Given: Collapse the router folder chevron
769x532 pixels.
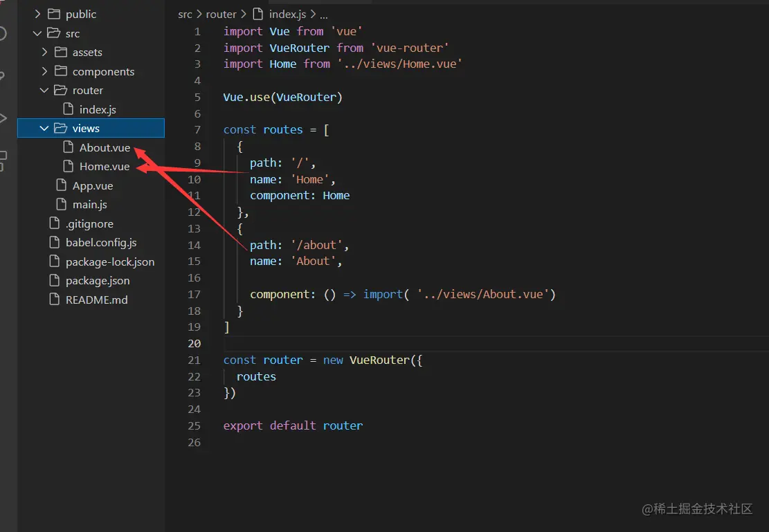Looking at the screenshot, I should tap(44, 90).
